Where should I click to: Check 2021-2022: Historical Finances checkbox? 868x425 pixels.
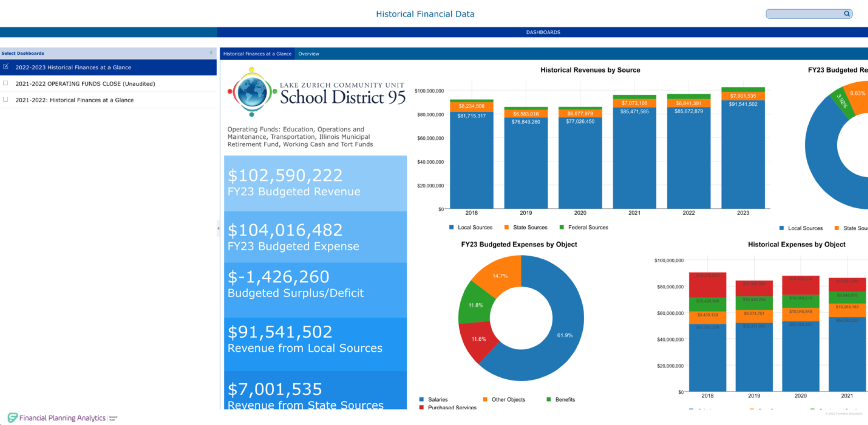point(6,100)
